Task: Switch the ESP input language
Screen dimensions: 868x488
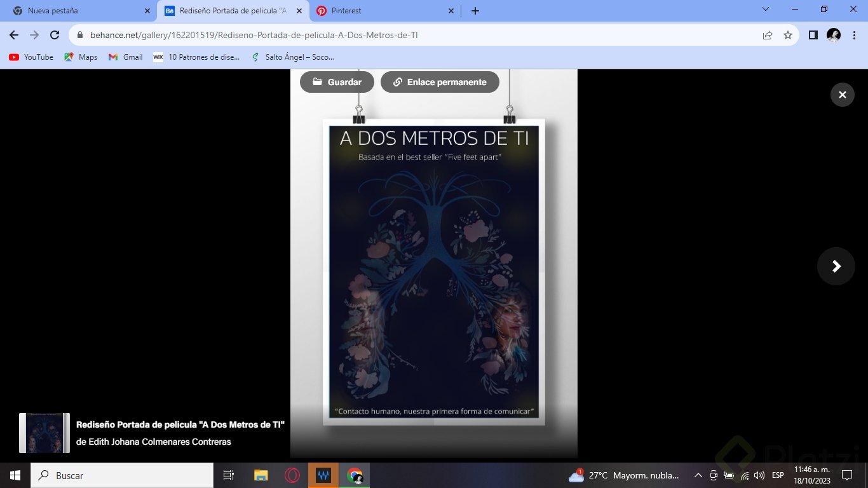Action: [778, 475]
